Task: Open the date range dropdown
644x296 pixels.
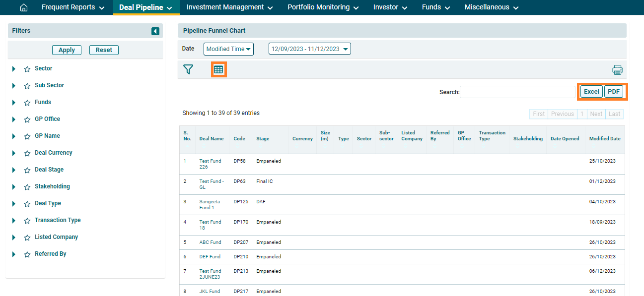Action: coord(310,49)
